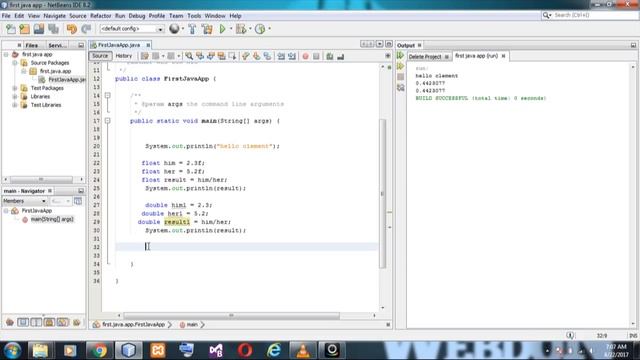
Task: Click the Debug Project icon
Action: [241, 29]
